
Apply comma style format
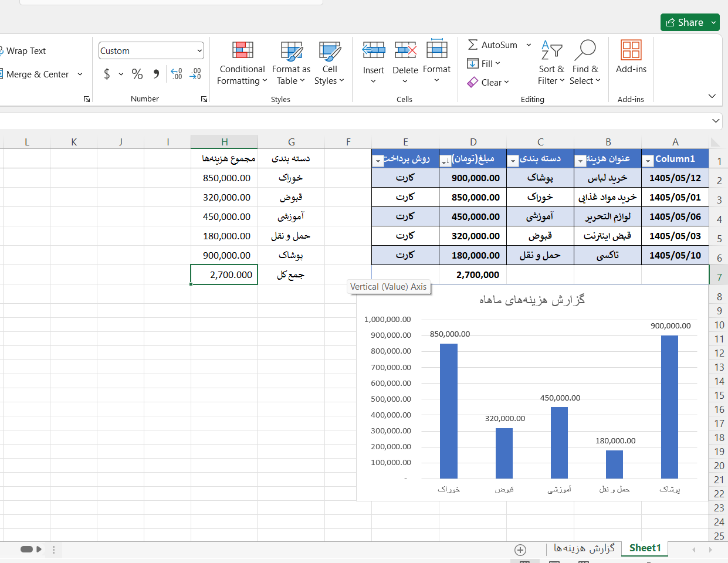156,74
